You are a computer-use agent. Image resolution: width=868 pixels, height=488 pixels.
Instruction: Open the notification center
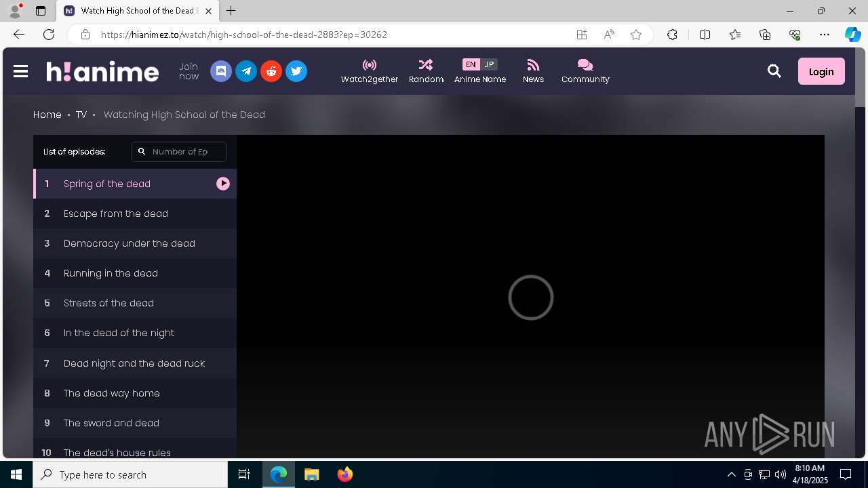(x=846, y=474)
